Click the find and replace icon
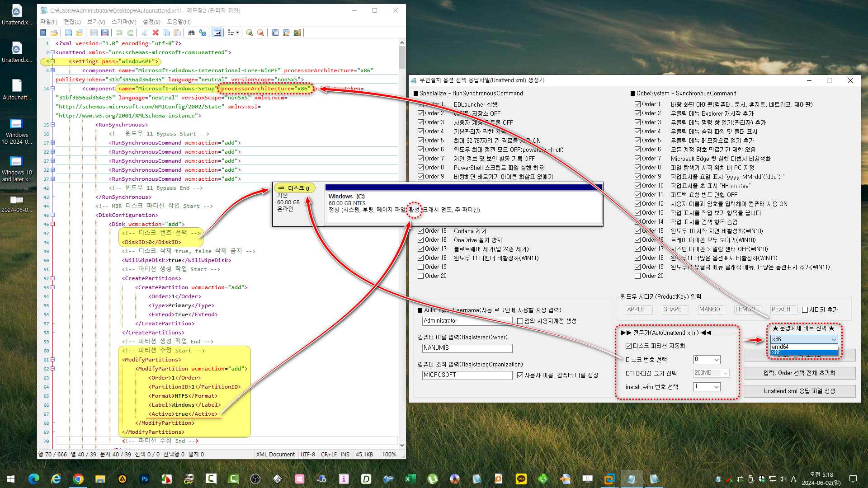 (203, 33)
